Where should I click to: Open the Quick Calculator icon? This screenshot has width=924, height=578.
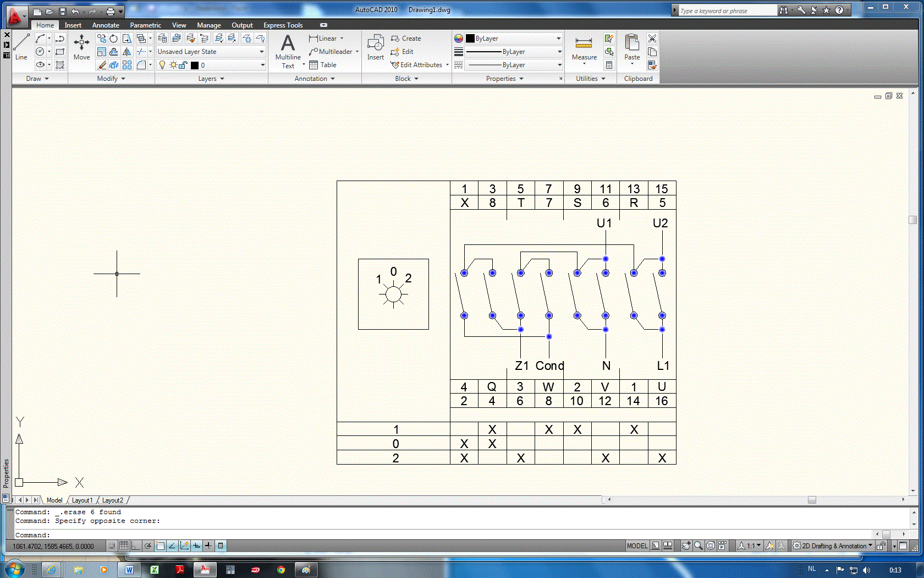coord(609,65)
